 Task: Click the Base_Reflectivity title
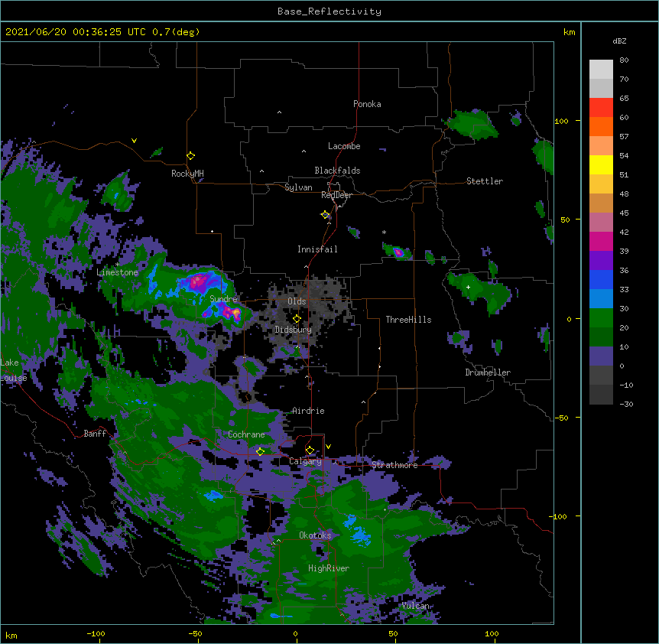coord(329,11)
